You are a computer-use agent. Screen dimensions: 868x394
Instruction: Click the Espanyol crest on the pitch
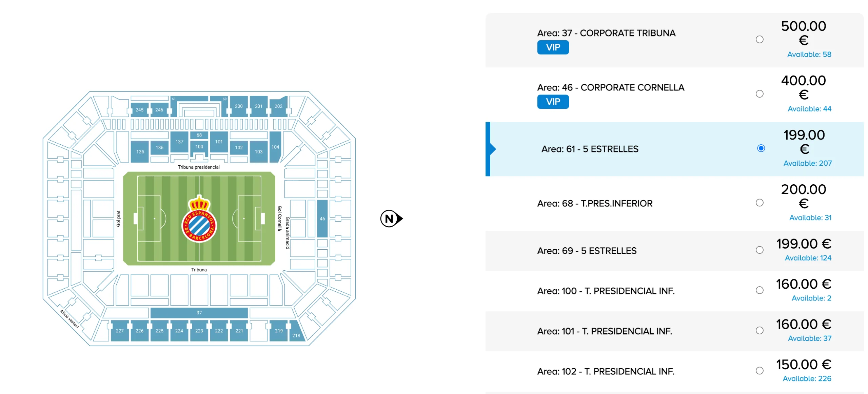pos(199,219)
